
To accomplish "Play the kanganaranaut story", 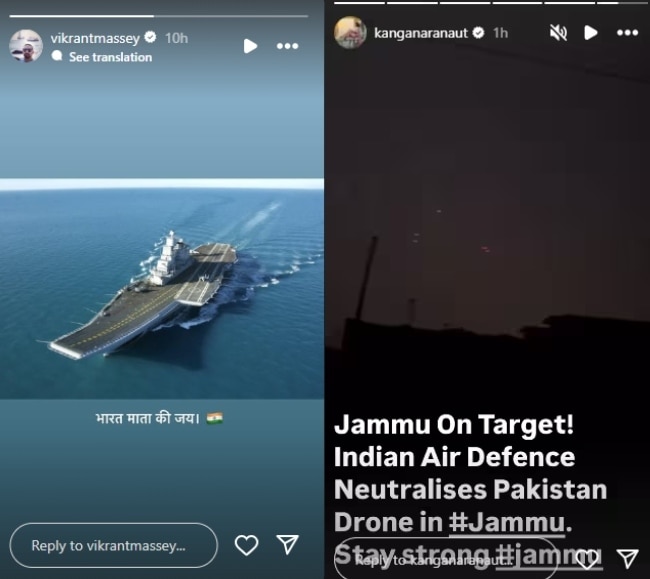I will click(590, 32).
